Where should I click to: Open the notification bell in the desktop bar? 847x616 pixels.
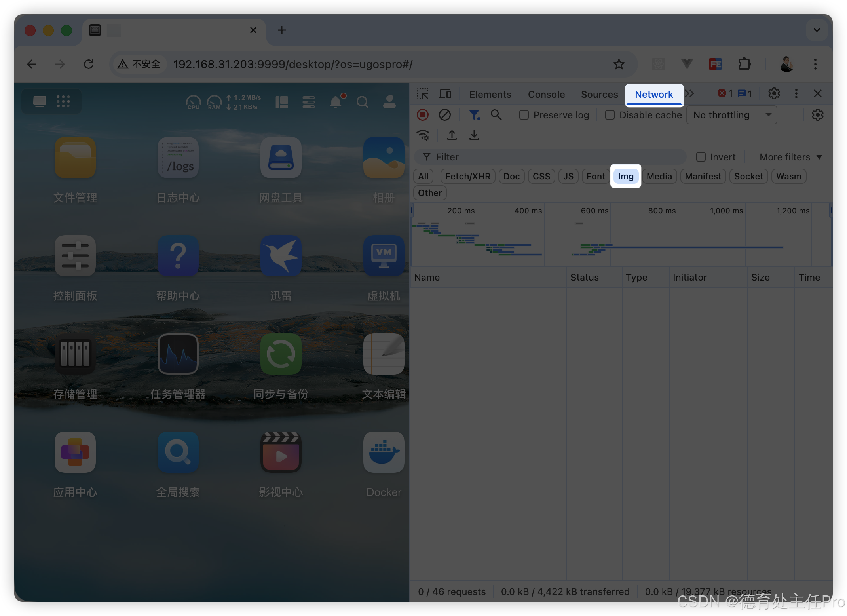(x=335, y=102)
